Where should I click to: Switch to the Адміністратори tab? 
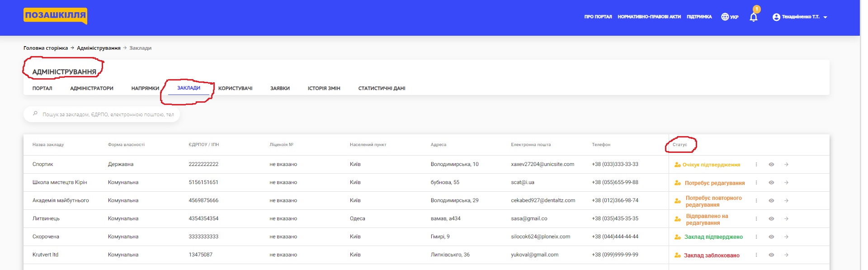coord(92,89)
